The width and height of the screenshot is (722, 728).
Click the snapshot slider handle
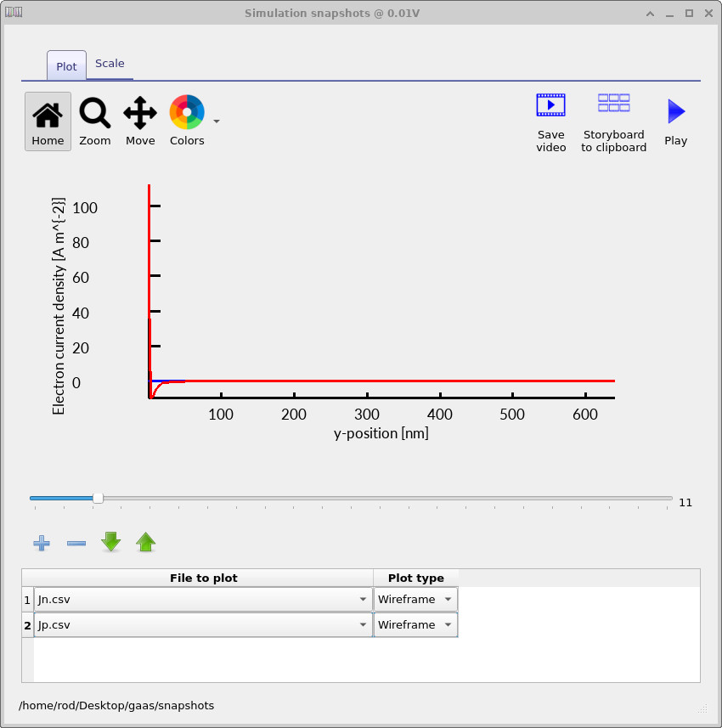click(x=98, y=499)
